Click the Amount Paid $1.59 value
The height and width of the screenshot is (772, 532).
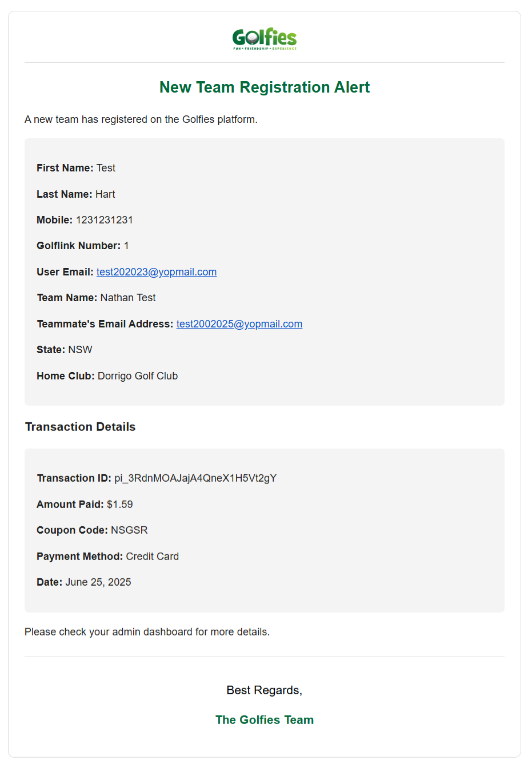tap(119, 505)
